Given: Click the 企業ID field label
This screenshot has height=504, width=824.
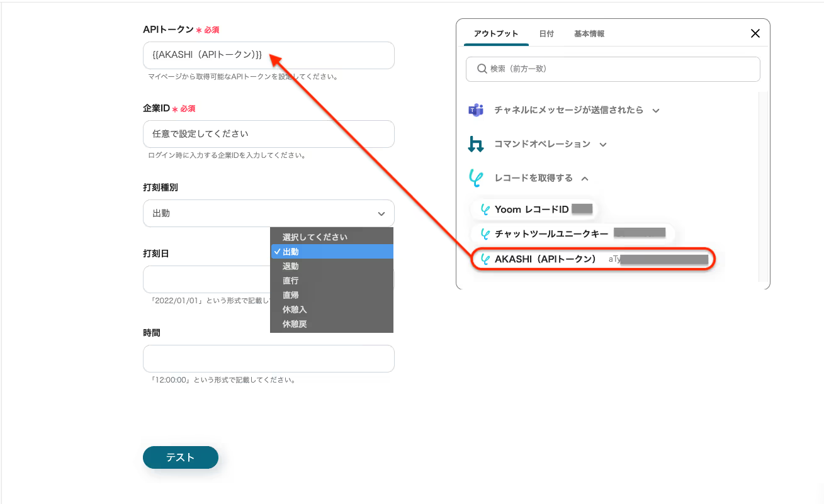Looking at the screenshot, I should click(157, 108).
